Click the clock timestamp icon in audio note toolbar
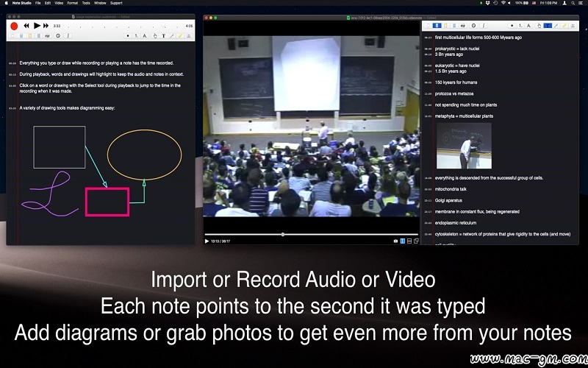588x368 pixels. coord(58,35)
